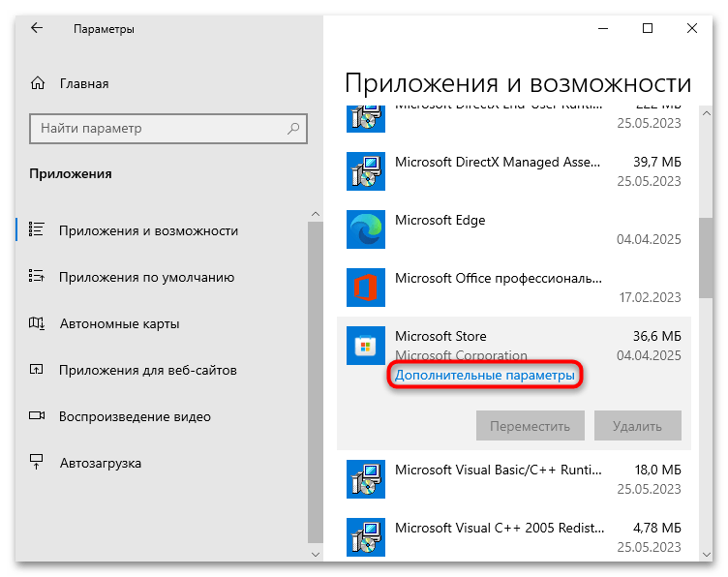Open Приложения и возможности section
Image resolution: width=728 pixels, height=577 pixels.
(x=148, y=230)
